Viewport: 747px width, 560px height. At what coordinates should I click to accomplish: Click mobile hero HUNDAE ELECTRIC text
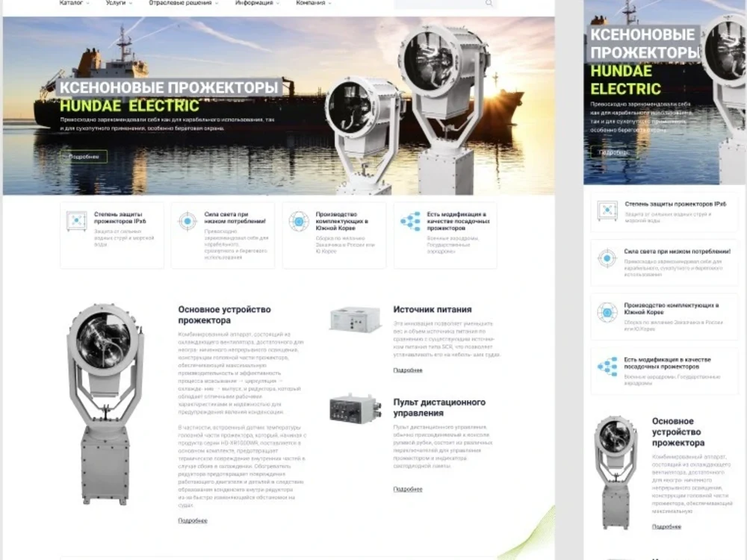626,80
